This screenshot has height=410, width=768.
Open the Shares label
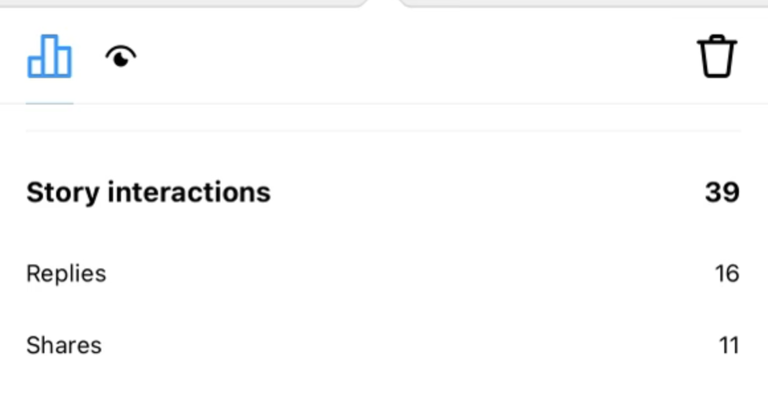tap(64, 346)
